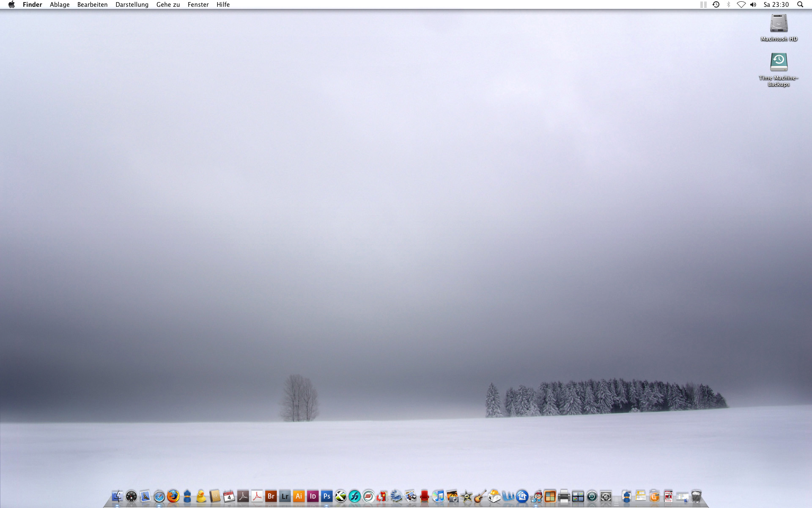Launch Adobe Photoshop (Ps) icon

coord(326,496)
